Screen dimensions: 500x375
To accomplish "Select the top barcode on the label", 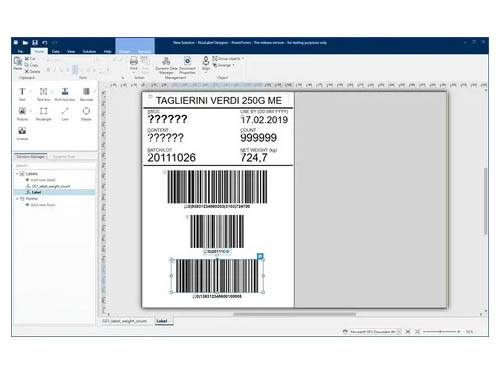I will coord(217,187).
